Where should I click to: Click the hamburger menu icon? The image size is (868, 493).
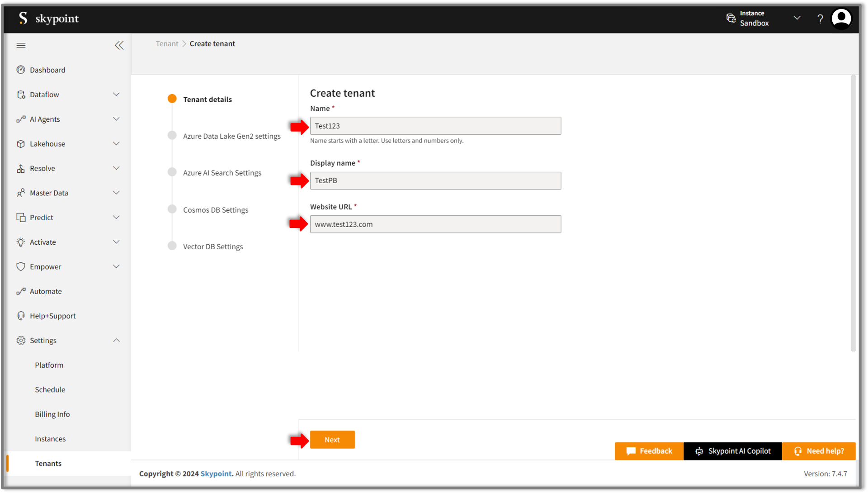[x=21, y=45]
